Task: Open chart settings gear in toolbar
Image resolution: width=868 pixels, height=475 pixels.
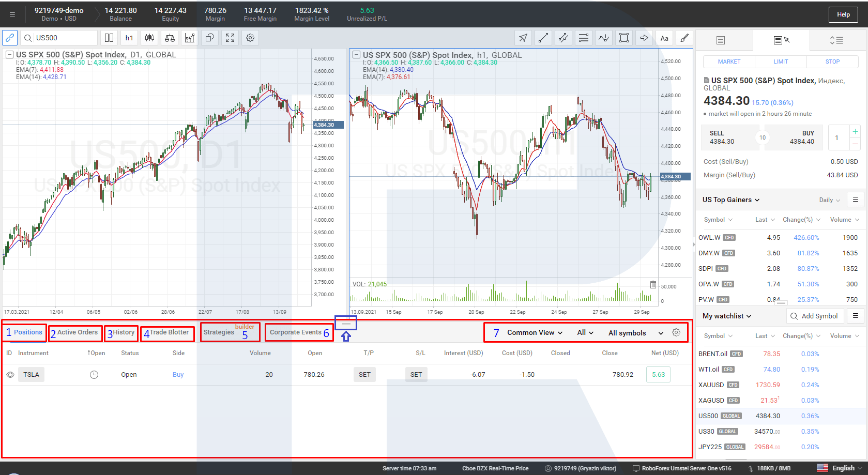Action: pos(250,38)
